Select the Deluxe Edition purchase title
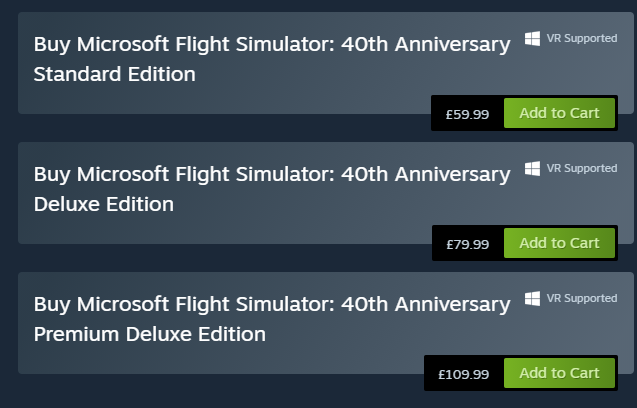 (x=271, y=175)
